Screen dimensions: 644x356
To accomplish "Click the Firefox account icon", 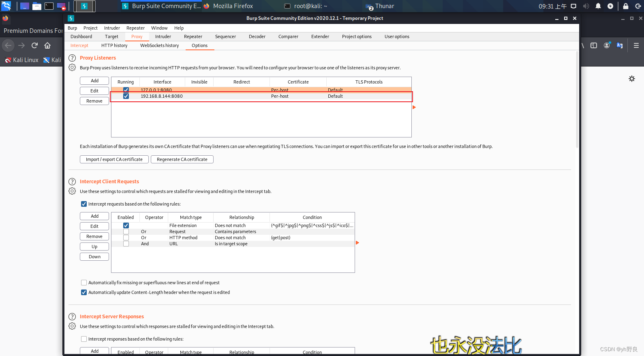I will [x=607, y=45].
